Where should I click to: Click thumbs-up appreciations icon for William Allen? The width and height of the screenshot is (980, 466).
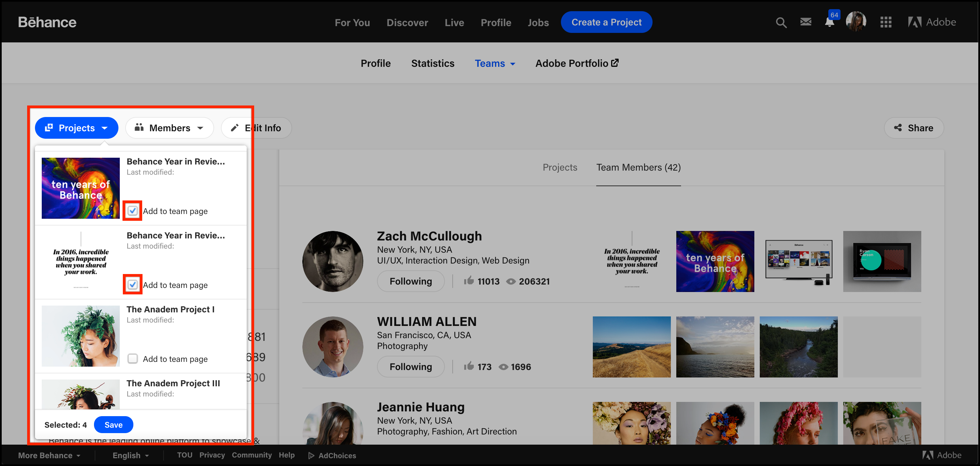468,366
